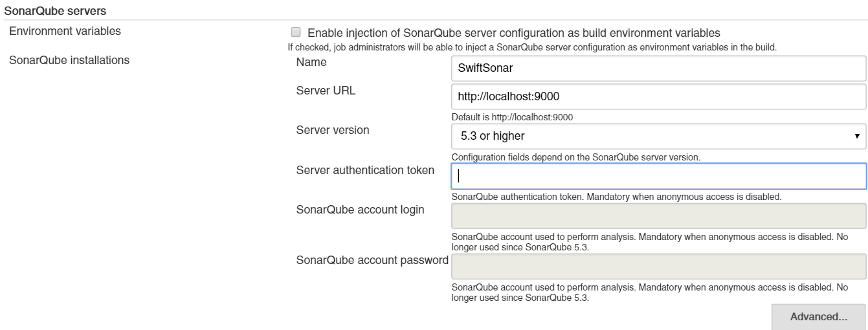Click the SonarQube account password field

tap(658, 266)
